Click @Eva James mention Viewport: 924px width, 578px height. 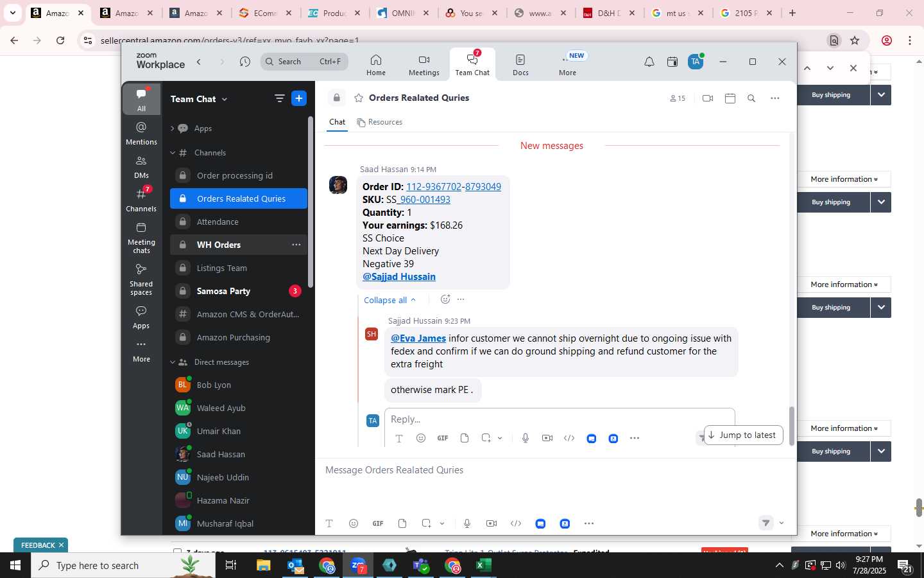[x=418, y=338]
